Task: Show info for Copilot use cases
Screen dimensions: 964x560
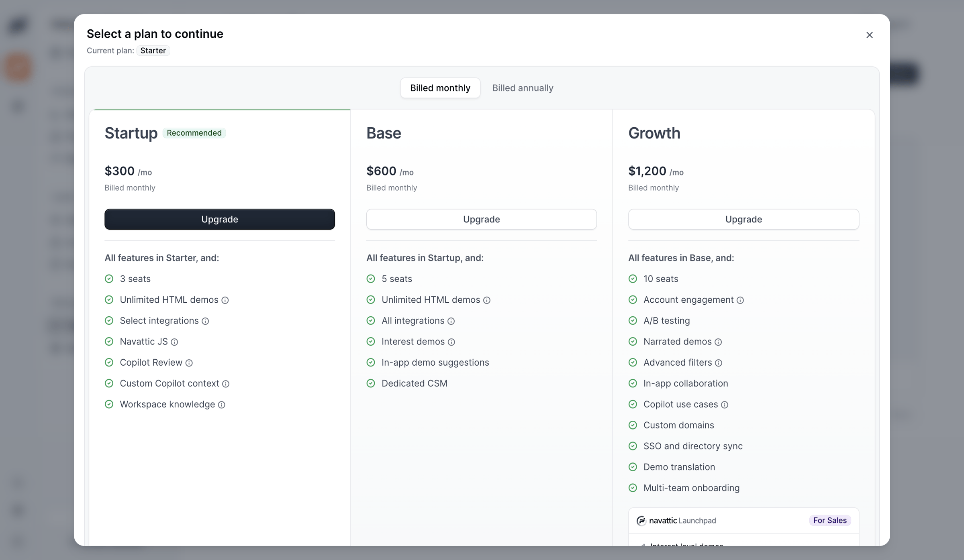Action: [x=725, y=405]
